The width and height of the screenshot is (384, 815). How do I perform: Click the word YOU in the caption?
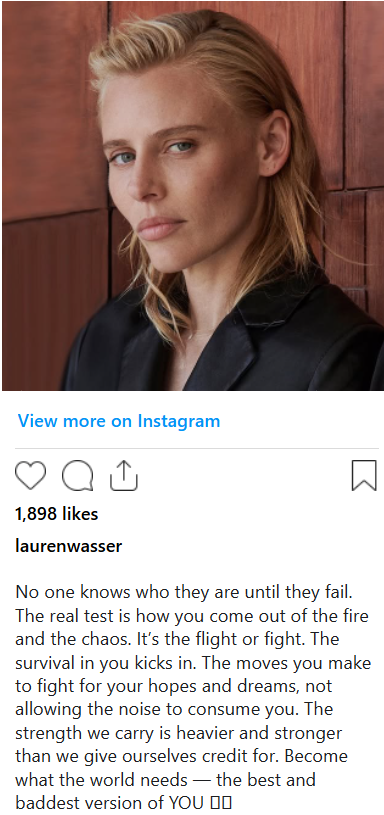(188, 804)
